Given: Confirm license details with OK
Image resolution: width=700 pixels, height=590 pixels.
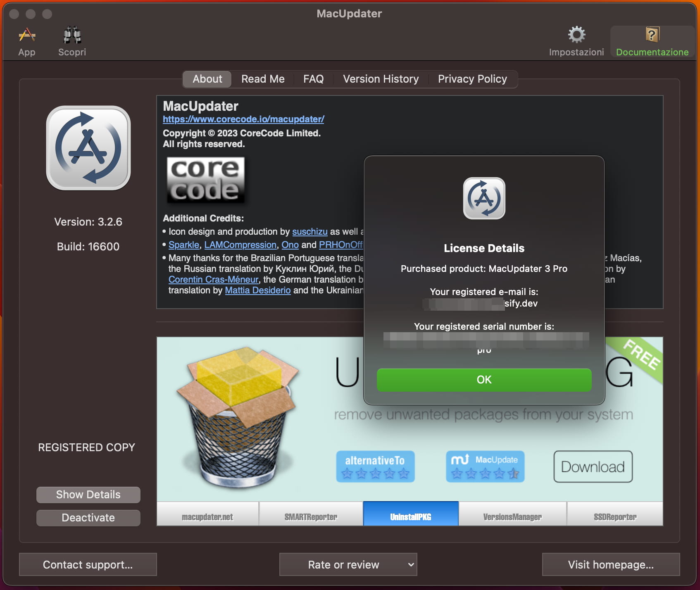Looking at the screenshot, I should click(x=484, y=380).
